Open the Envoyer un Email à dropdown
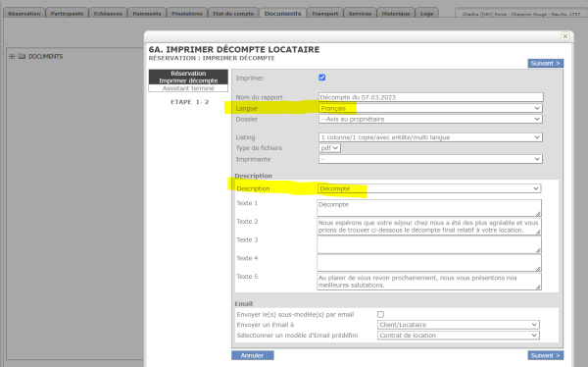Viewport: 588px width, 367px height. pos(459,325)
